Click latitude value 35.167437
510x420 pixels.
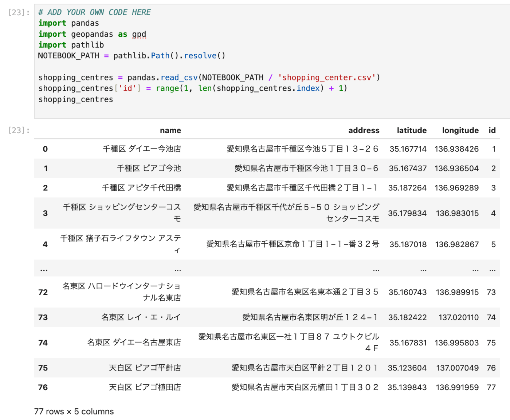click(x=408, y=168)
